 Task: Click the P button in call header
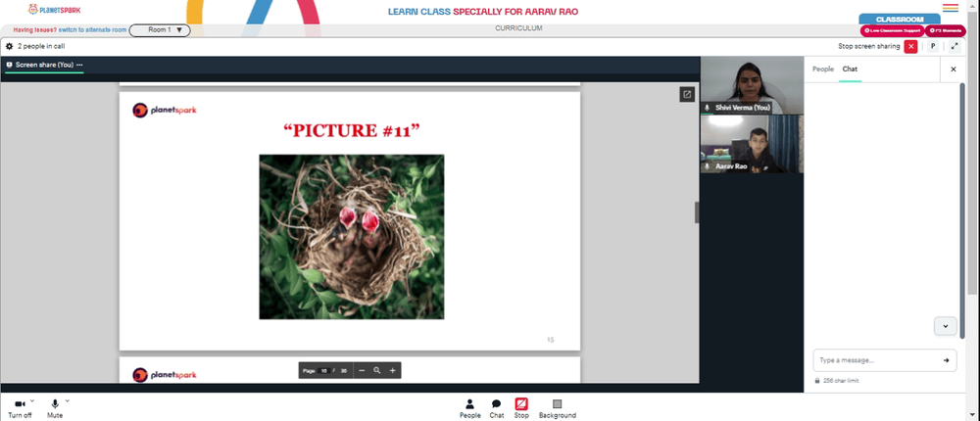point(933,46)
